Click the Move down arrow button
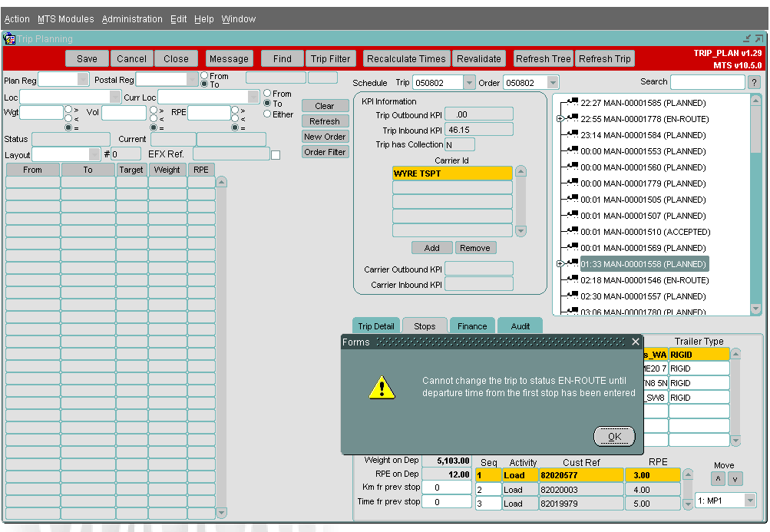Screen dimensions: 770x532 pos(735,478)
